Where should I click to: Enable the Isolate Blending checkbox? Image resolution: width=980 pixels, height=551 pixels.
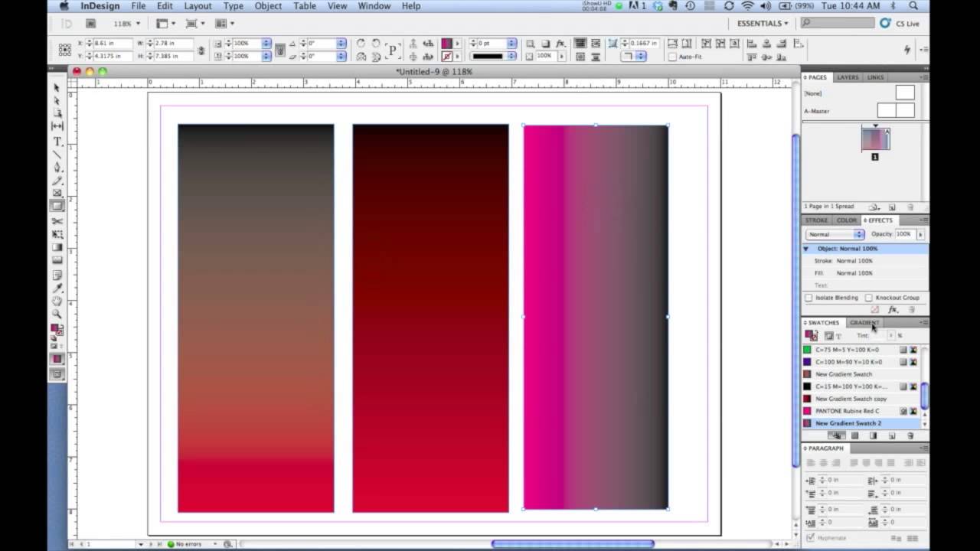pos(809,298)
